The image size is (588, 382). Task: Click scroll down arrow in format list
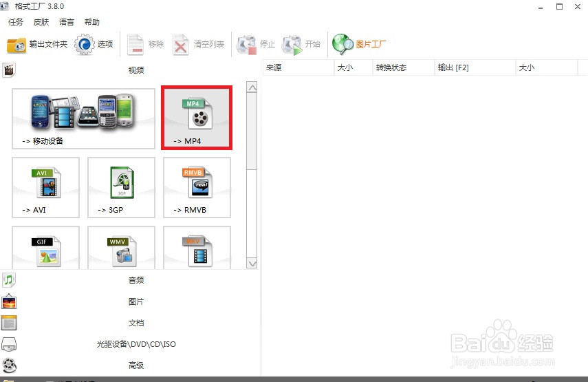(252, 263)
